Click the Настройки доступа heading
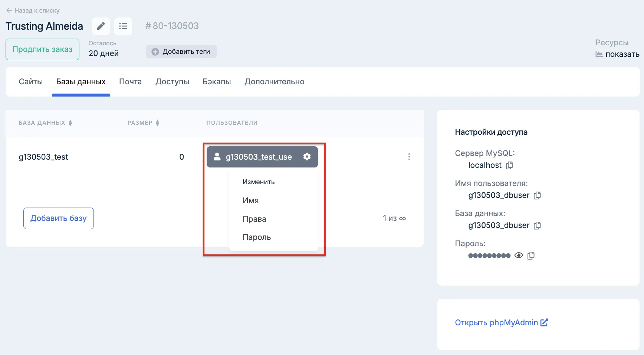The width and height of the screenshot is (644, 355). tap(491, 132)
